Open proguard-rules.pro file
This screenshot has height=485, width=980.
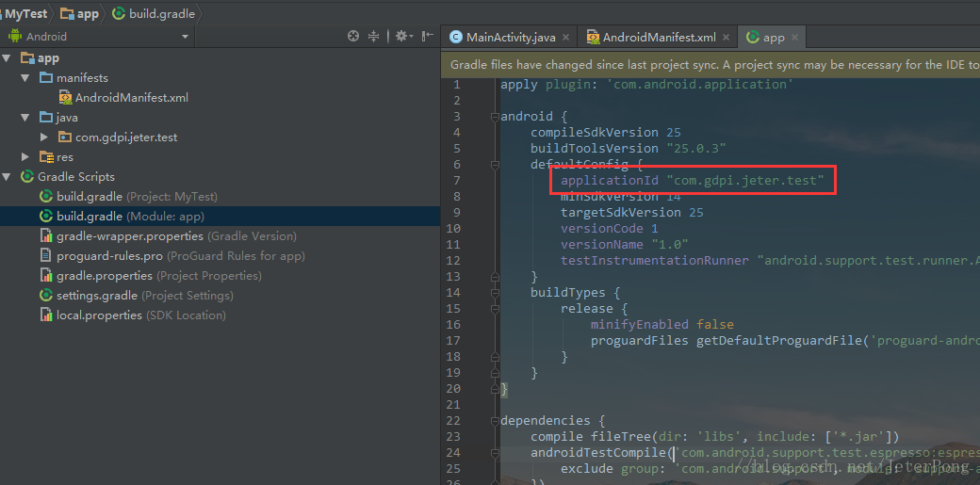(172, 255)
